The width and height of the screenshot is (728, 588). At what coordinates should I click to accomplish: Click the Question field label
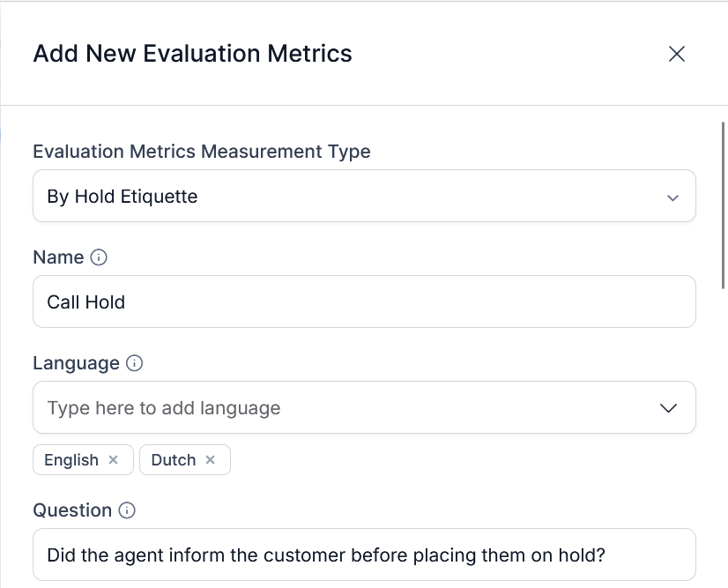coord(72,510)
